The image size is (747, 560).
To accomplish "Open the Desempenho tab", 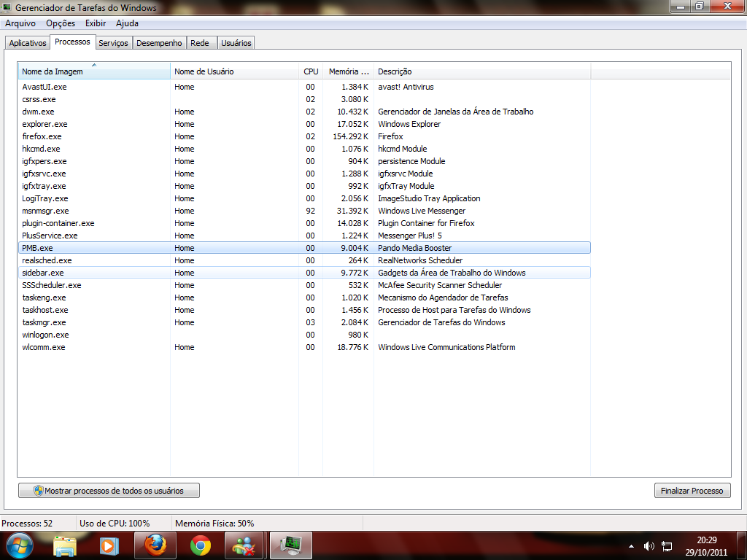I will (x=159, y=43).
